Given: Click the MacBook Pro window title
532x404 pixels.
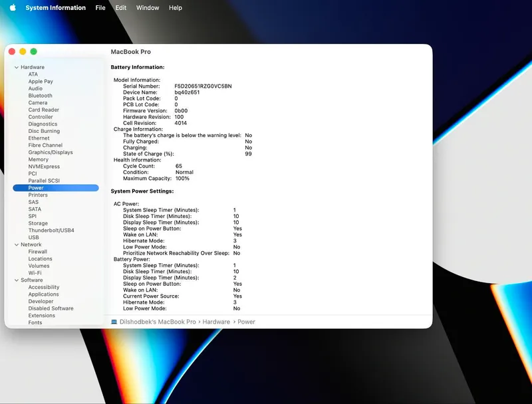Looking at the screenshot, I should [130, 52].
